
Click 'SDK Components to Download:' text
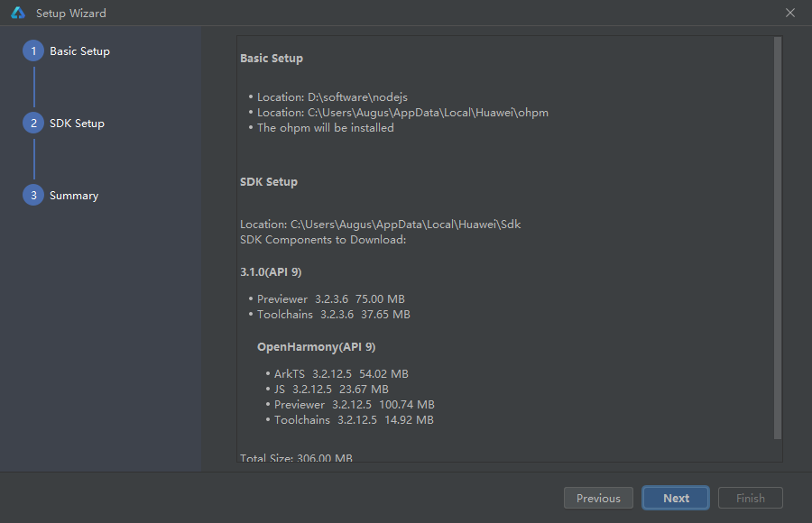pyautogui.click(x=323, y=240)
